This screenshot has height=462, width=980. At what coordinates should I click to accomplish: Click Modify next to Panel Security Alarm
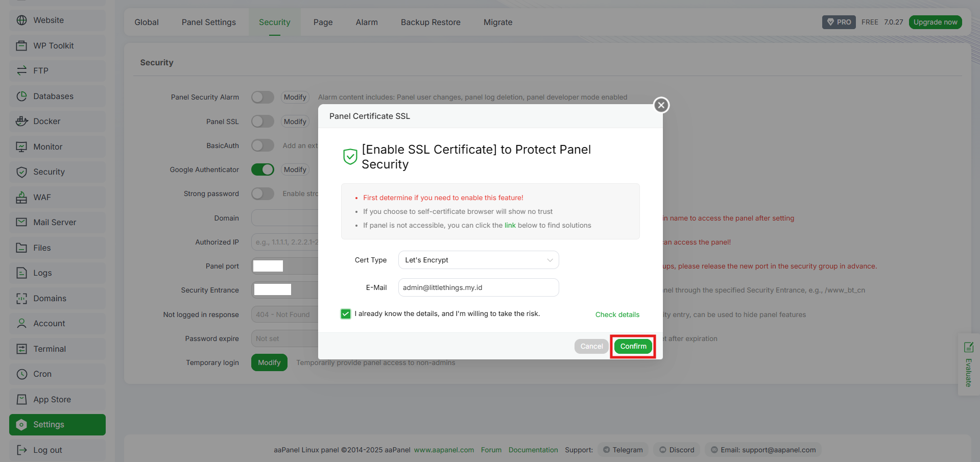[x=295, y=97]
